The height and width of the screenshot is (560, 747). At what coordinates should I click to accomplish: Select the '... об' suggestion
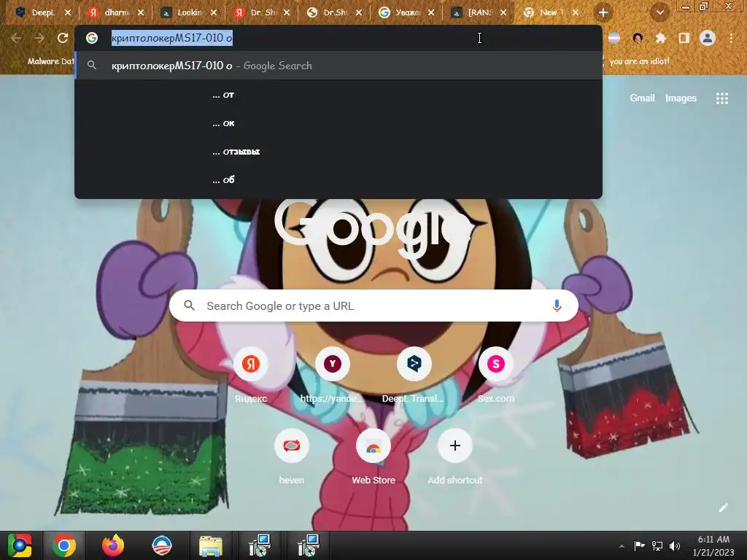[x=338, y=179]
